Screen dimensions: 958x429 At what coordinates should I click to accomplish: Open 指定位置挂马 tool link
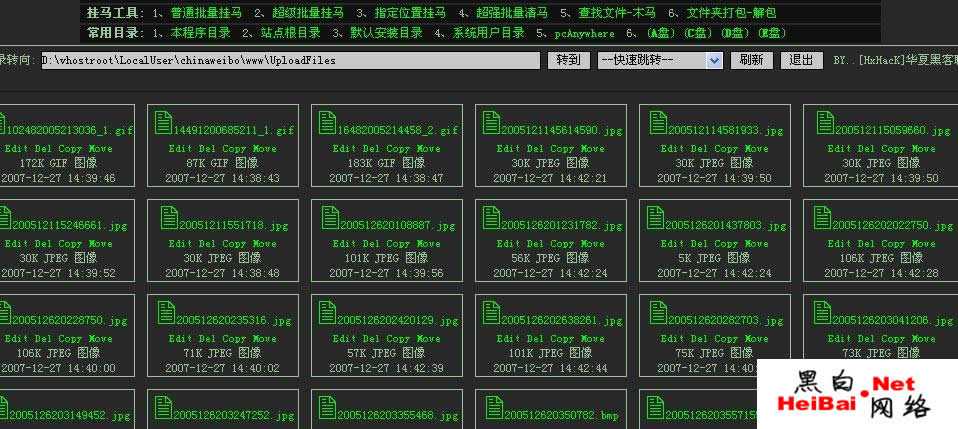click(x=410, y=12)
